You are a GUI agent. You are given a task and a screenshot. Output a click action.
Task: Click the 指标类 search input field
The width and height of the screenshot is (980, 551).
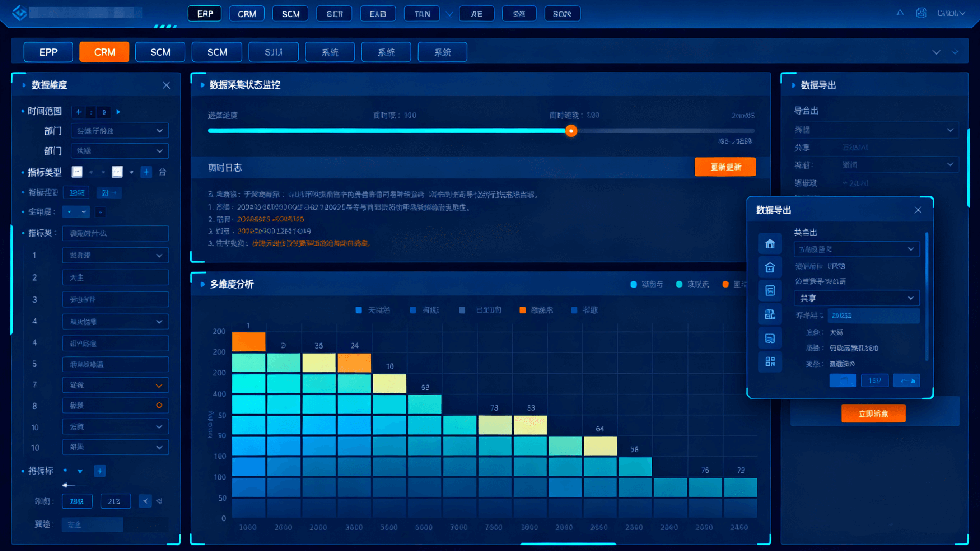pyautogui.click(x=115, y=233)
